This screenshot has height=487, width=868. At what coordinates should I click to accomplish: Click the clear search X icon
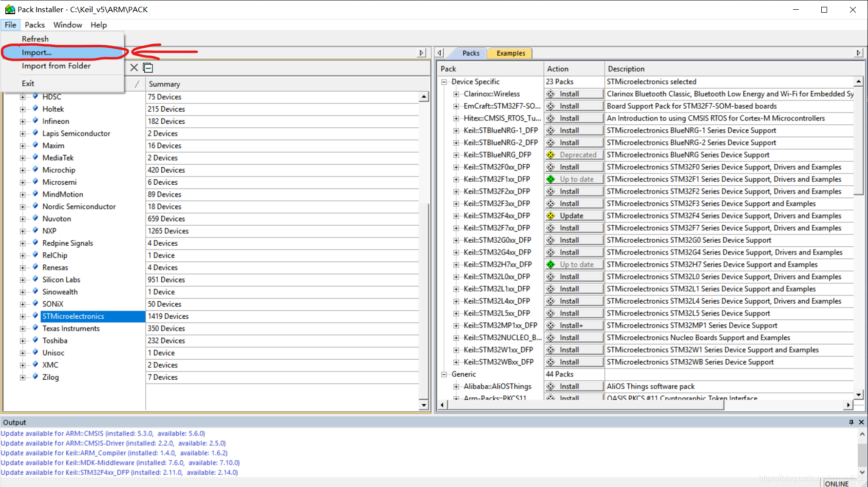click(134, 68)
